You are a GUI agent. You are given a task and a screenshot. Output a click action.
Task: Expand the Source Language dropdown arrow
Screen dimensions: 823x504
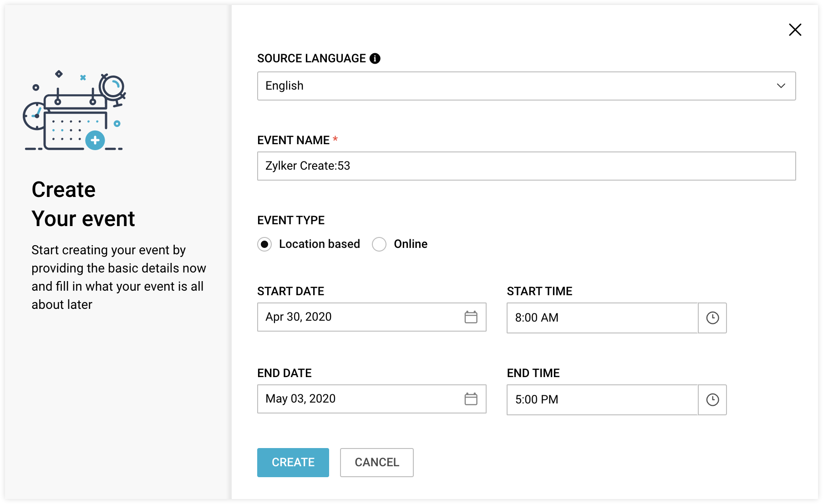point(781,86)
